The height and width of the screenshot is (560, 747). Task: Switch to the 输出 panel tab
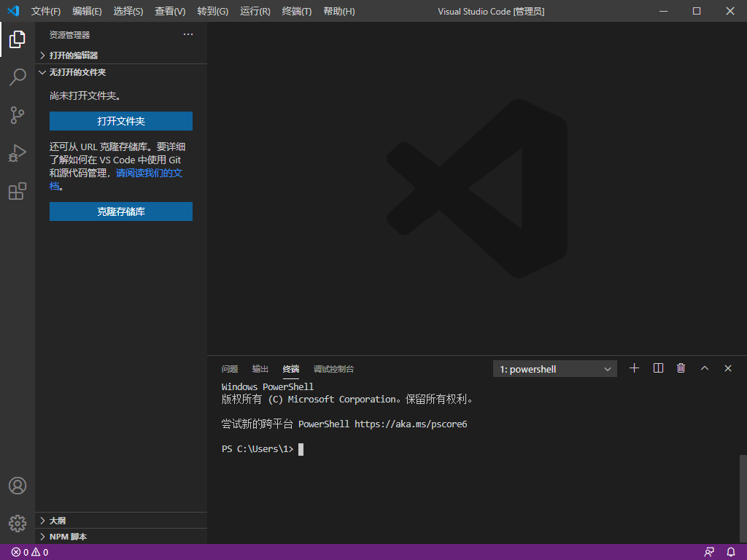pyautogui.click(x=260, y=369)
